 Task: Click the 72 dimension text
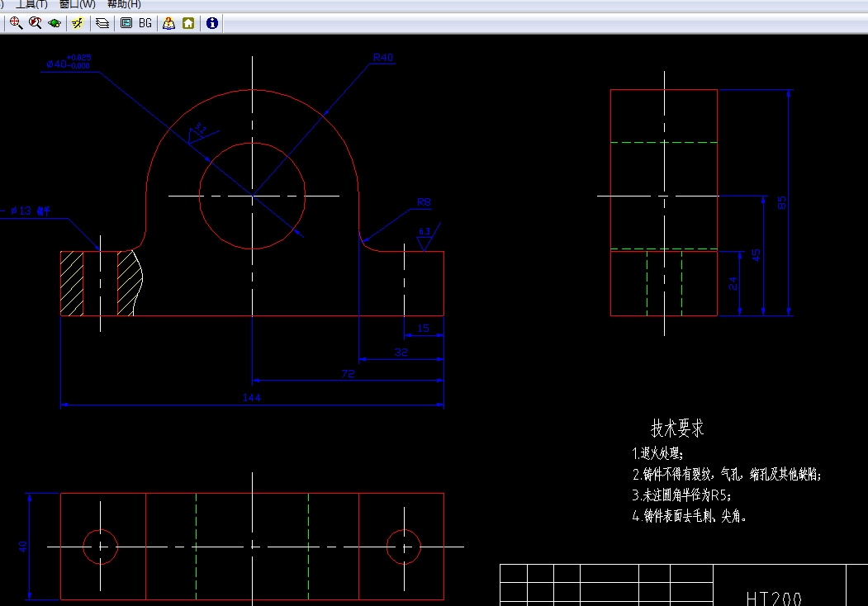point(349,373)
